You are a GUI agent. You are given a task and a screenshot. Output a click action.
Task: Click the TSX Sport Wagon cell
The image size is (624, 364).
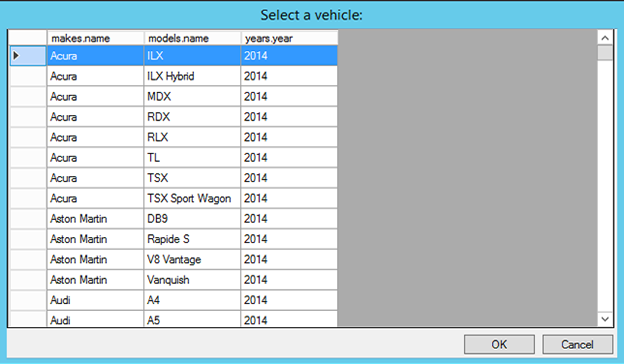192,198
